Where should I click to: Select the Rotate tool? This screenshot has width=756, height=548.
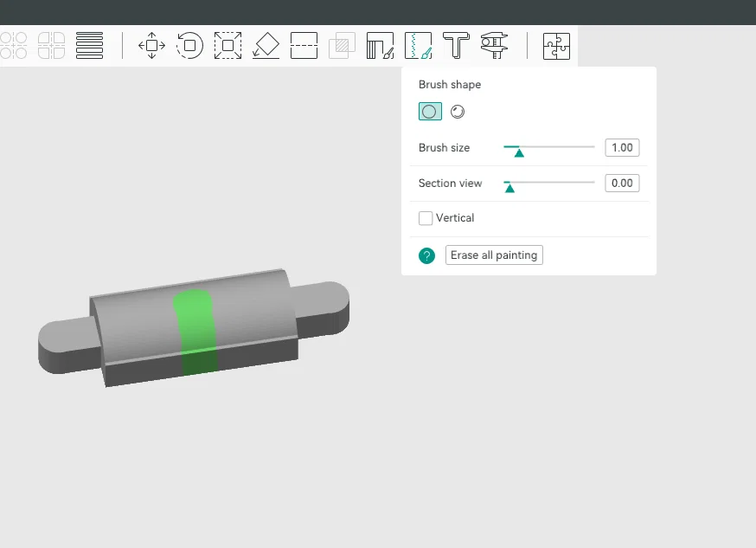coord(189,46)
